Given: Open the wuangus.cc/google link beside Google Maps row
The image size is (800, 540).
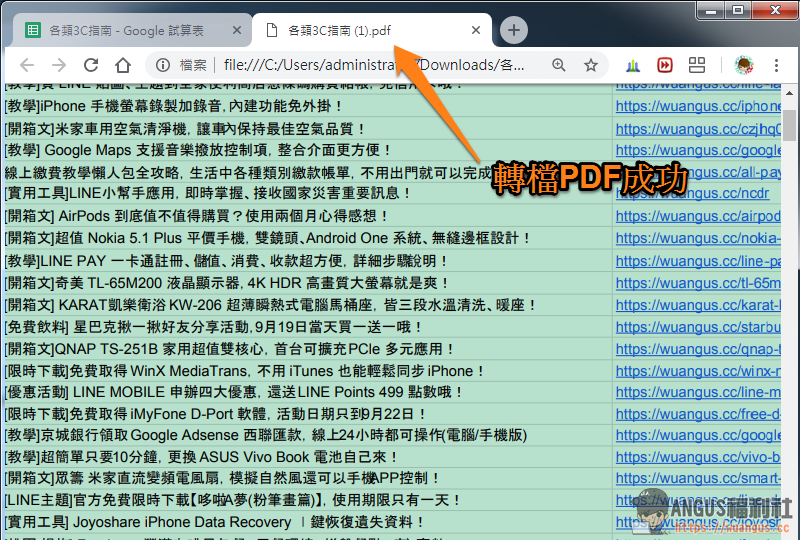Looking at the screenshot, I should (697, 150).
